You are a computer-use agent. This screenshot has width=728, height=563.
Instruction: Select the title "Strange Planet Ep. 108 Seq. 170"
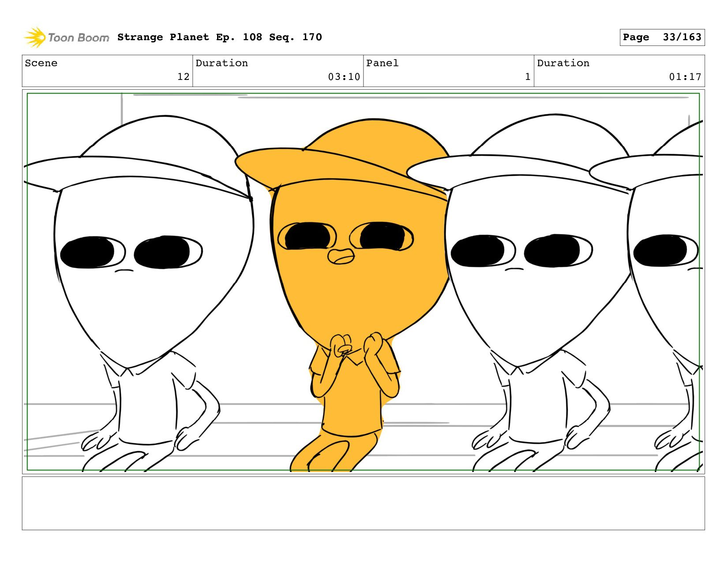220,37
